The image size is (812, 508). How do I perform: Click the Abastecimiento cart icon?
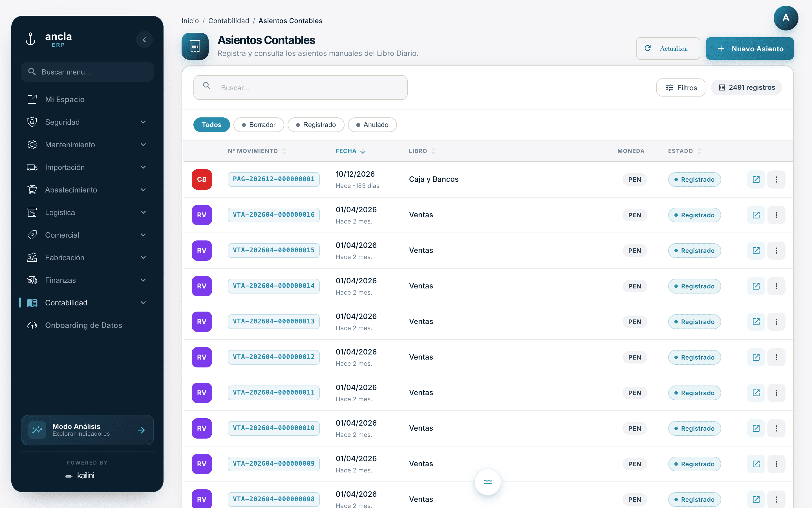tap(32, 189)
